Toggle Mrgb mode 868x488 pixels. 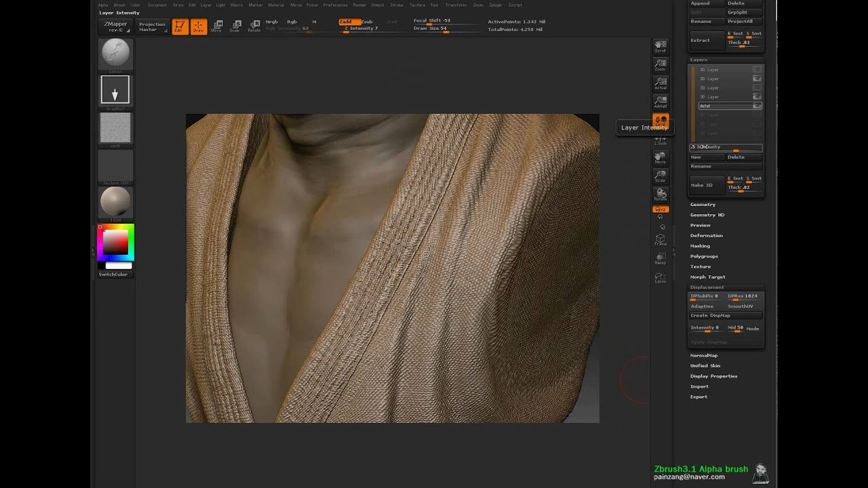(271, 22)
